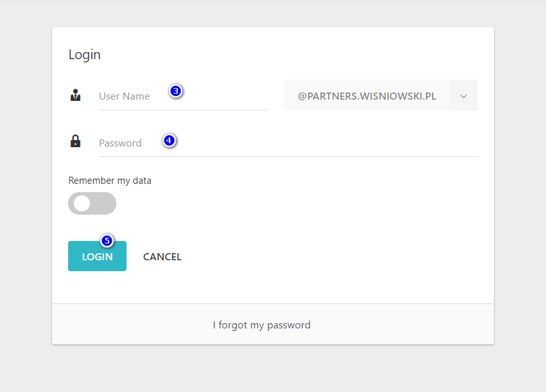This screenshot has width=546, height=392.
Task: Open the @PARTNERS.WISNIOWSKI.PL domain selector
Action: (x=366, y=96)
